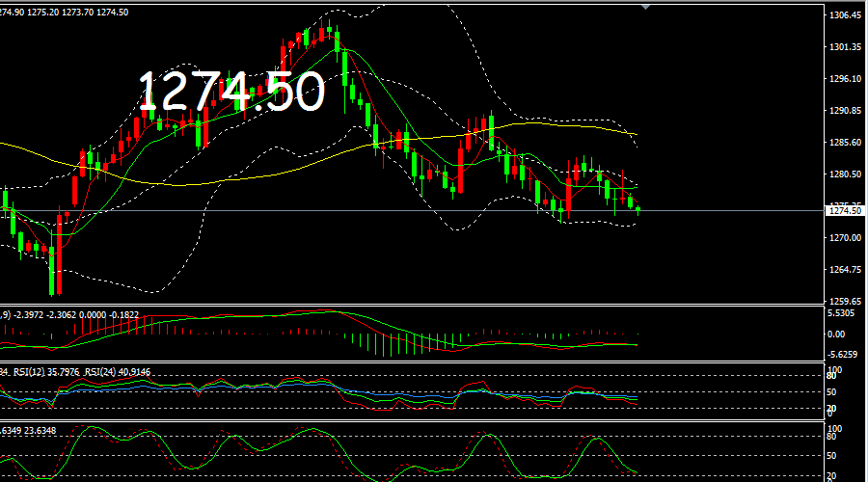Click the 0.00 MACD scale value

[836, 335]
